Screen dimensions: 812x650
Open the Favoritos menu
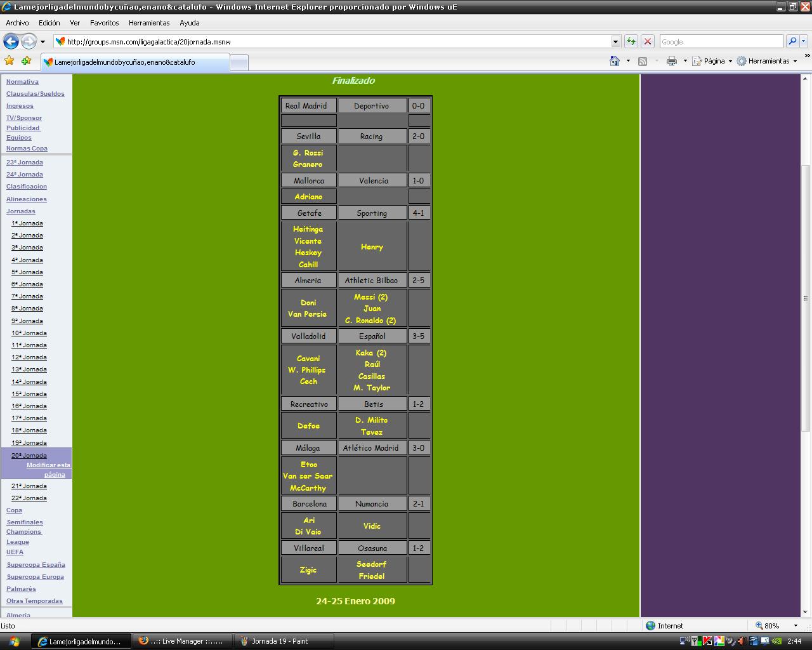[105, 23]
